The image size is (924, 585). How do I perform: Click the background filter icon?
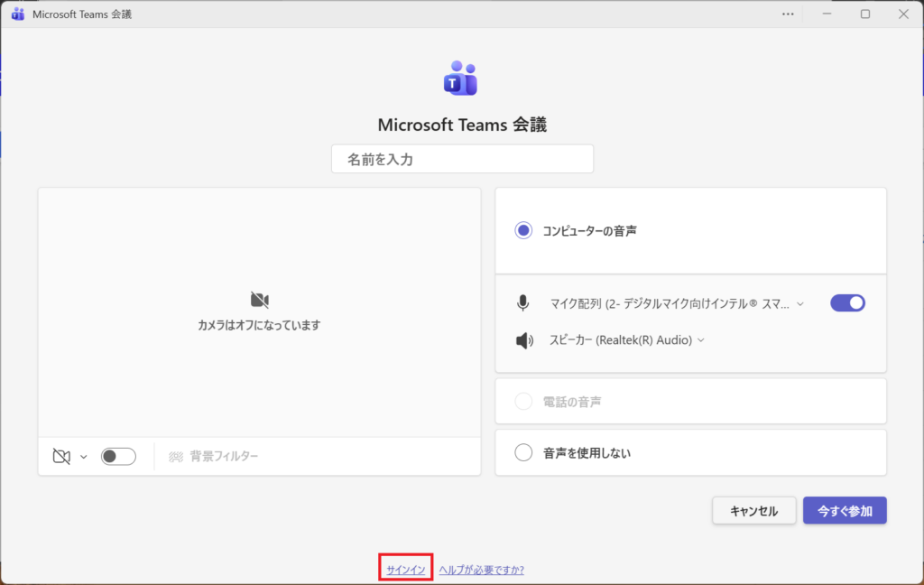(x=176, y=457)
